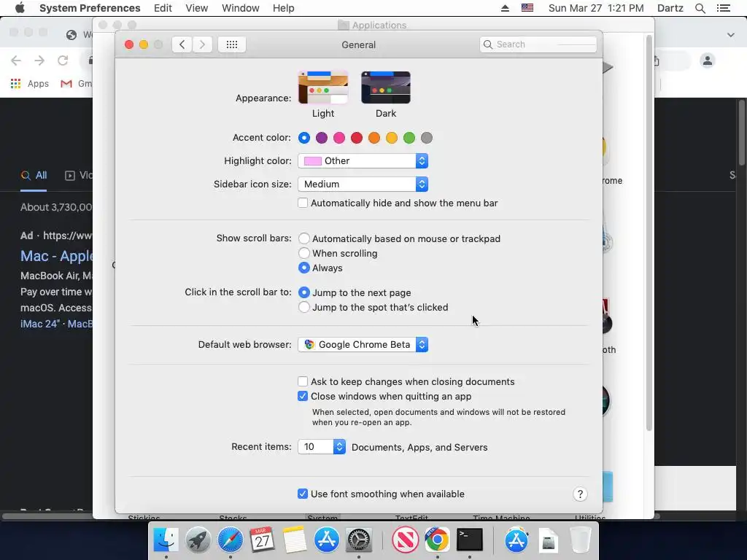The width and height of the screenshot is (747, 560).
Task: Open the US flag input source menu
Action: (x=527, y=8)
